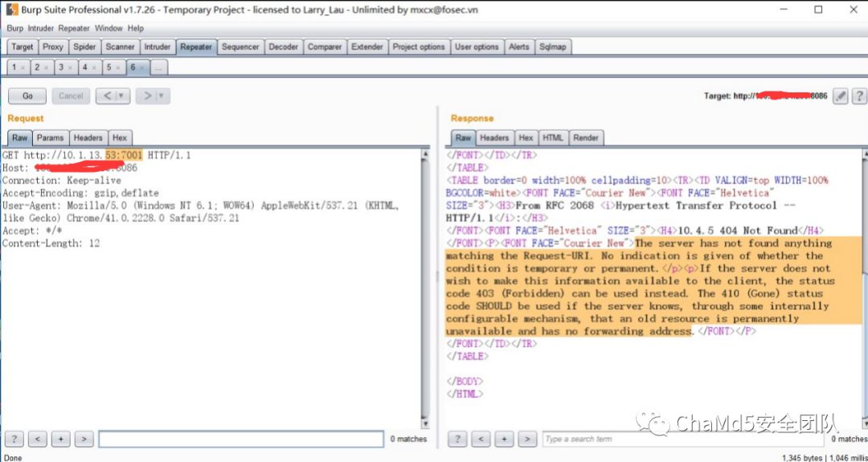
Task: Select the response Raw tab
Action: coord(464,137)
